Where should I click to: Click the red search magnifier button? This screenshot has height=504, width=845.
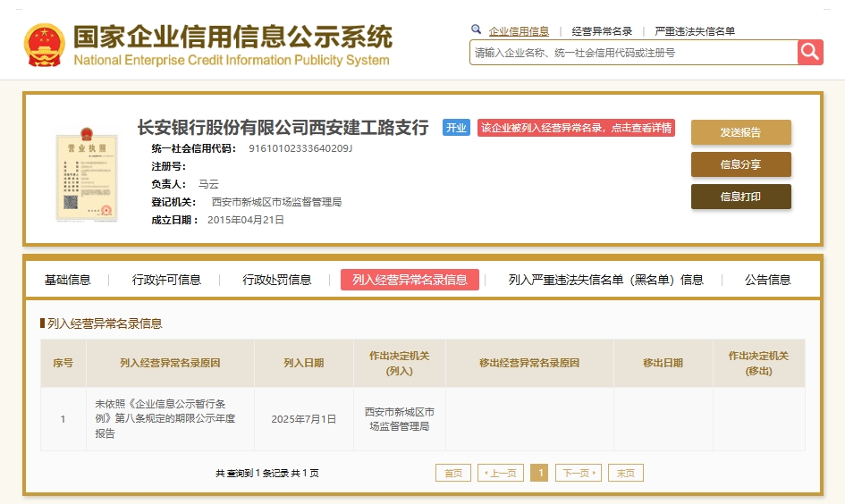click(x=810, y=52)
